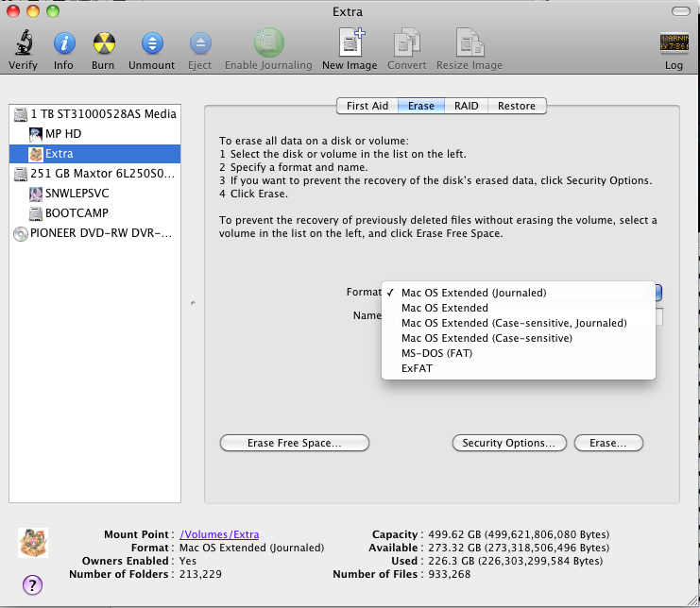This screenshot has width=700, height=608.
Task: Select the PIONEER DVD-RW drive
Action: click(x=94, y=233)
